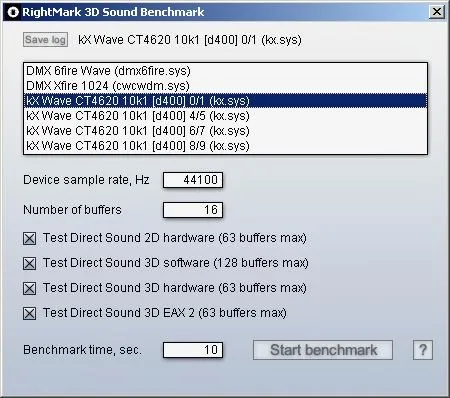This screenshot has width=450, height=398.
Task: Focus the Number of buffers field
Action: pyautogui.click(x=193, y=210)
